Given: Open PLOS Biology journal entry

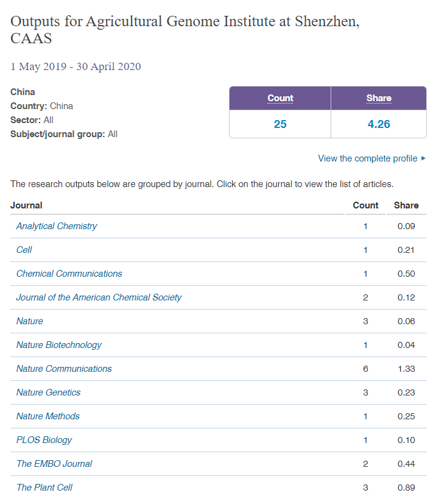Looking at the screenshot, I should click(x=44, y=440).
